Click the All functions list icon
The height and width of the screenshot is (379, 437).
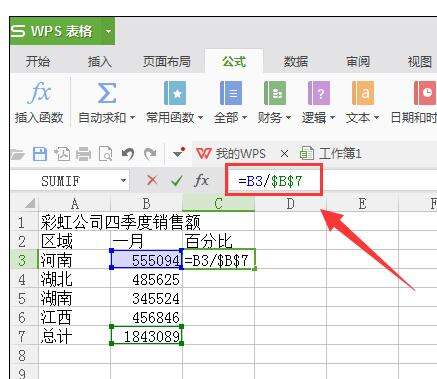coord(231,93)
